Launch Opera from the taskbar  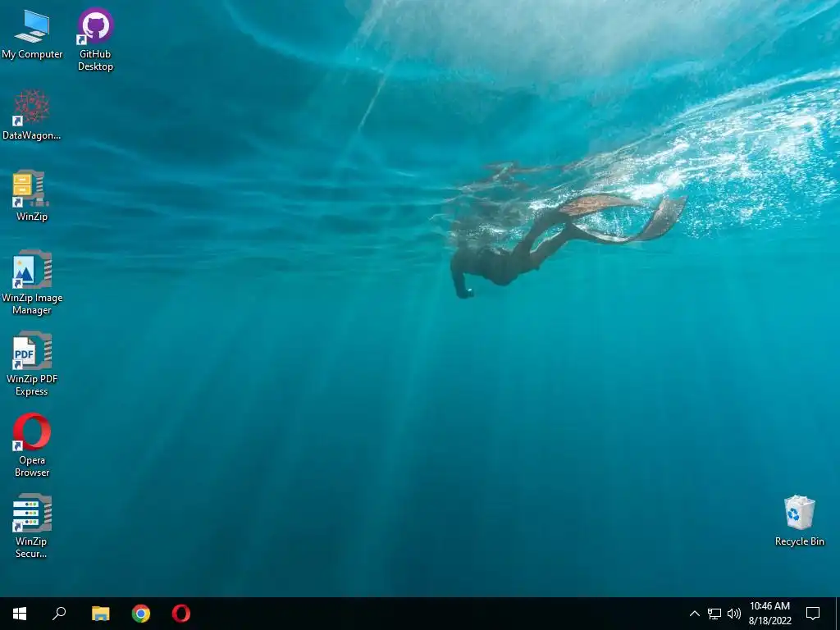[181, 614]
